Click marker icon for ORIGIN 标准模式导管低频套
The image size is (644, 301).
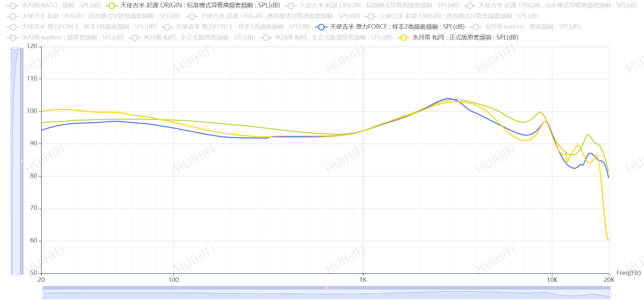292,6
